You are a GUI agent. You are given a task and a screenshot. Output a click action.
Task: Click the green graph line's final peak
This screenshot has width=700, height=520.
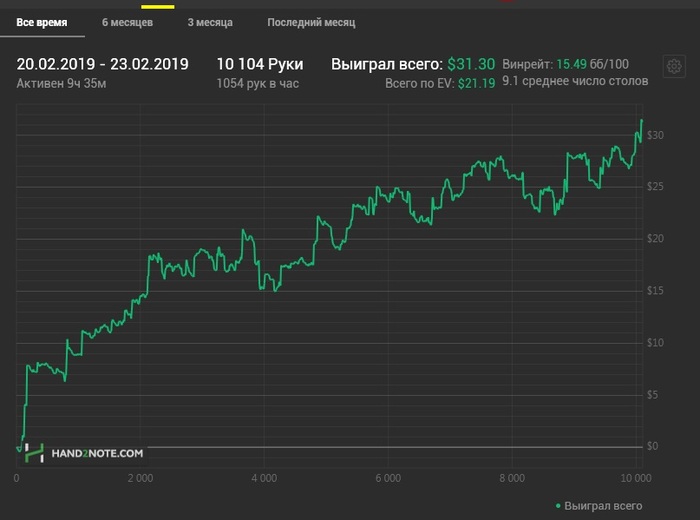[642, 120]
